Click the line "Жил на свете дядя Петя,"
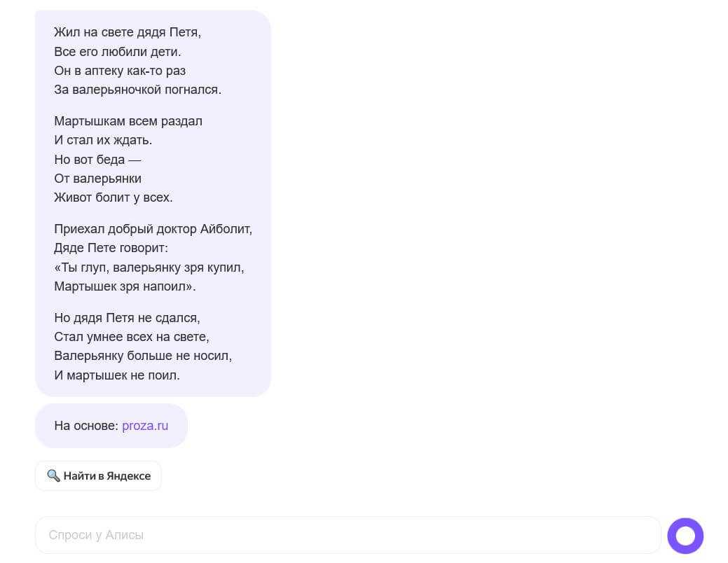Screen dimensions: 728x563 [128, 32]
